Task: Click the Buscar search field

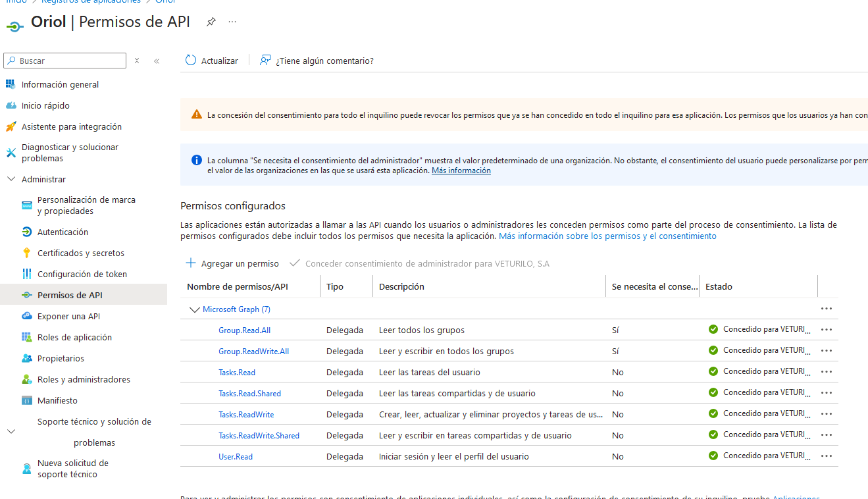Action: [64, 61]
